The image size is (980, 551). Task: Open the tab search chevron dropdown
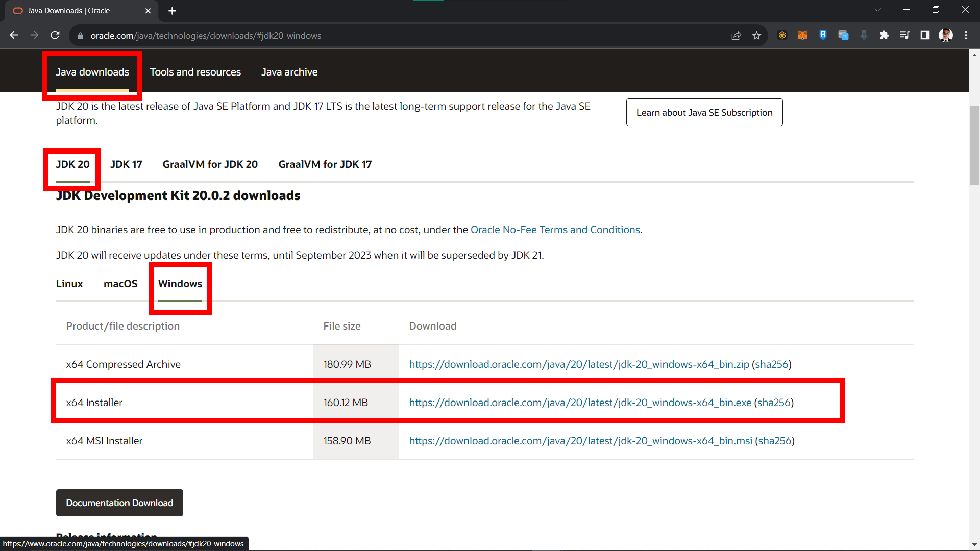(877, 9)
